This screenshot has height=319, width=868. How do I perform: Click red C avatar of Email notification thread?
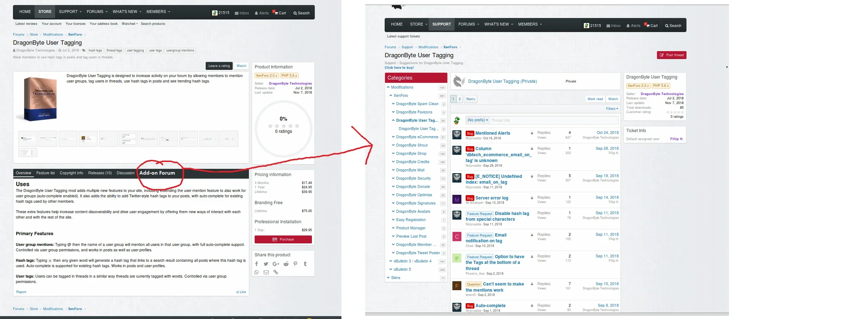click(x=457, y=237)
